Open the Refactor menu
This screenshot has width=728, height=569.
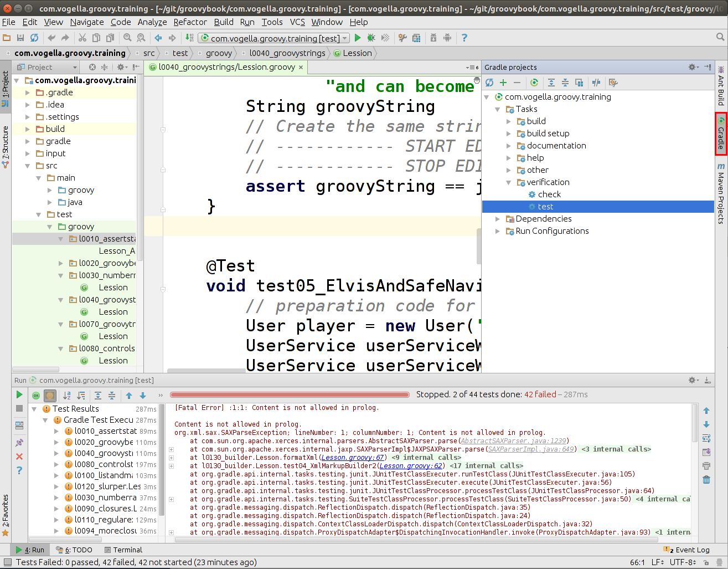point(190,22)
